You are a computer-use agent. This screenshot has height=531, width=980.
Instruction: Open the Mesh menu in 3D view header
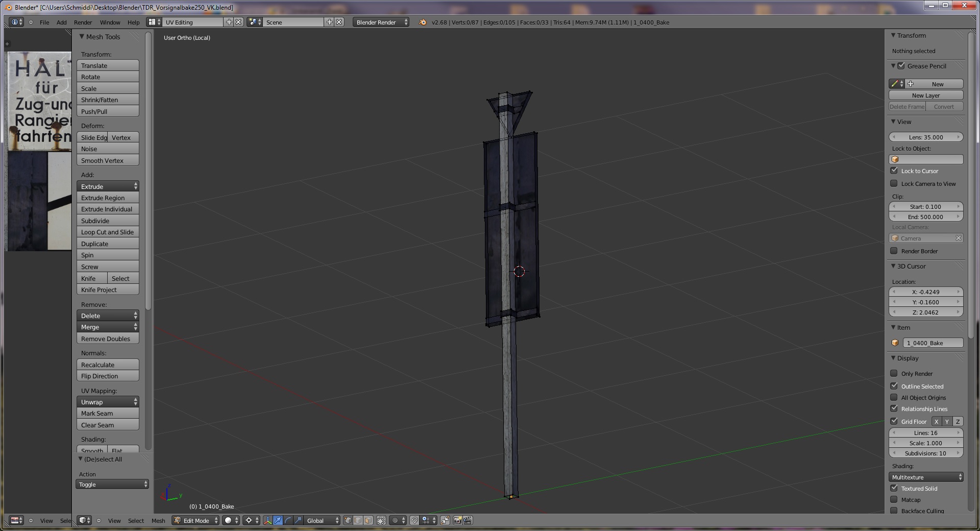point(158,520)
